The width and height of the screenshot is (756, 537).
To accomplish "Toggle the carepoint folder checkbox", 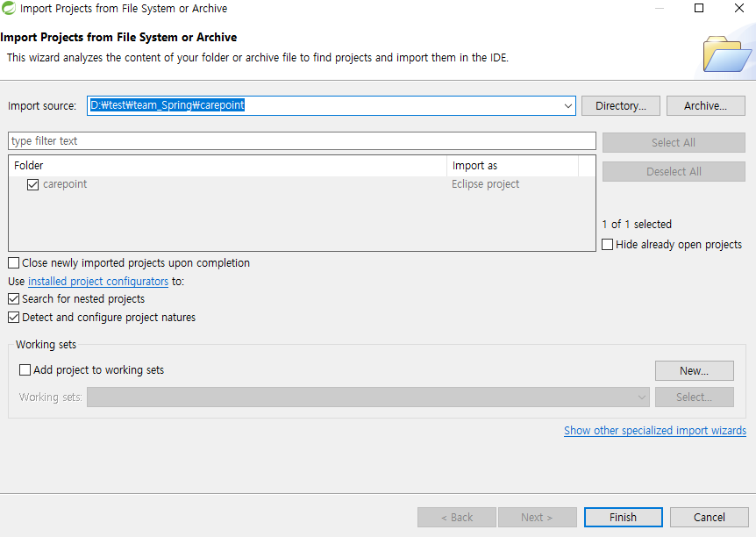I will [32, 184].
